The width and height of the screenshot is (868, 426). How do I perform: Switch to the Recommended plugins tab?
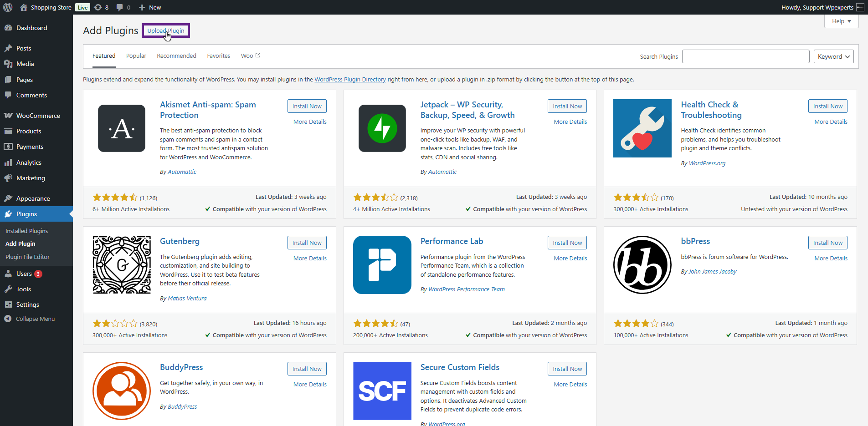tap(176, 56)
